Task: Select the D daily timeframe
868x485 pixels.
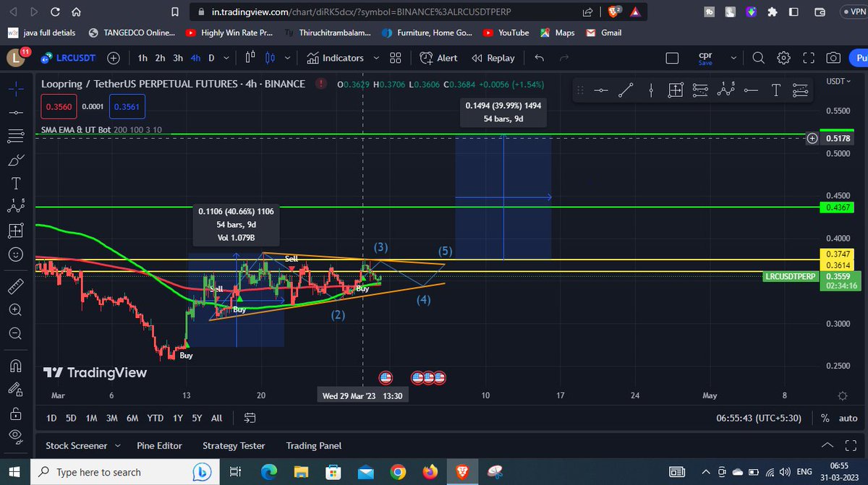Action: (211, 58)
